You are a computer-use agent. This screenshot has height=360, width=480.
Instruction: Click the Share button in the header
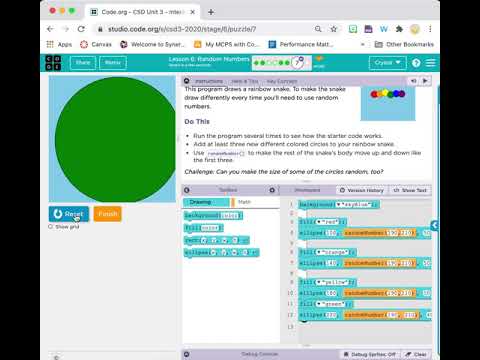[x=83, y=63]
